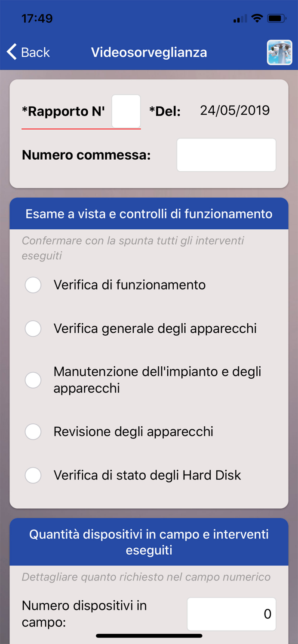Tap the 24/05/2019 date value
This screenshot has width=298, height=644.
click(x=234, y=111)
